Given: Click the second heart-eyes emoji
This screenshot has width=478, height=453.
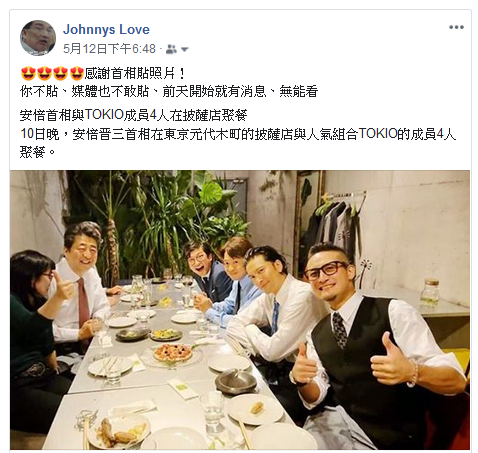Looking at the screenshot, I should (44, 73).
